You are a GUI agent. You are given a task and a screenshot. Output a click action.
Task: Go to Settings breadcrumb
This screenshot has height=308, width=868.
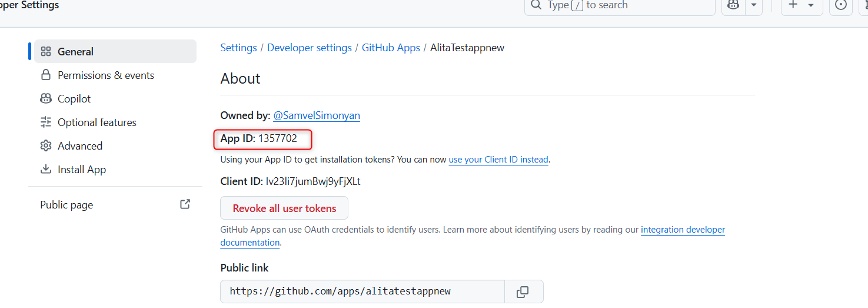(238, 48)
